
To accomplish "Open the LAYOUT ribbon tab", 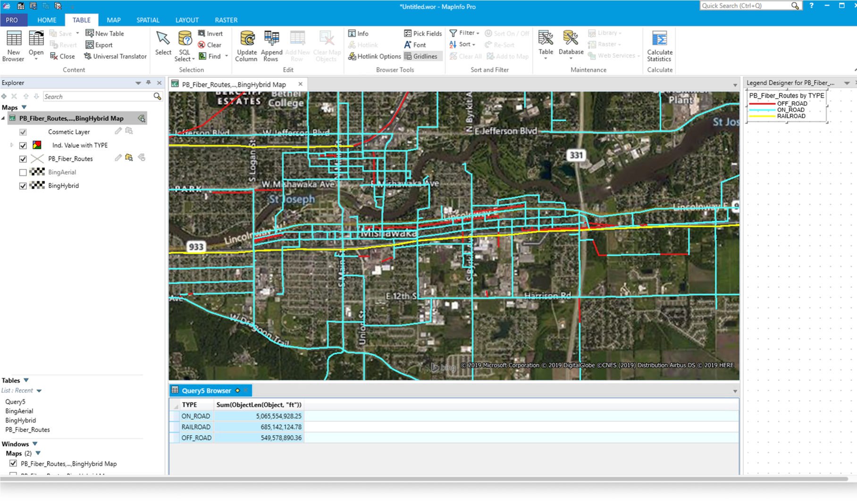I will coord(187,20).
